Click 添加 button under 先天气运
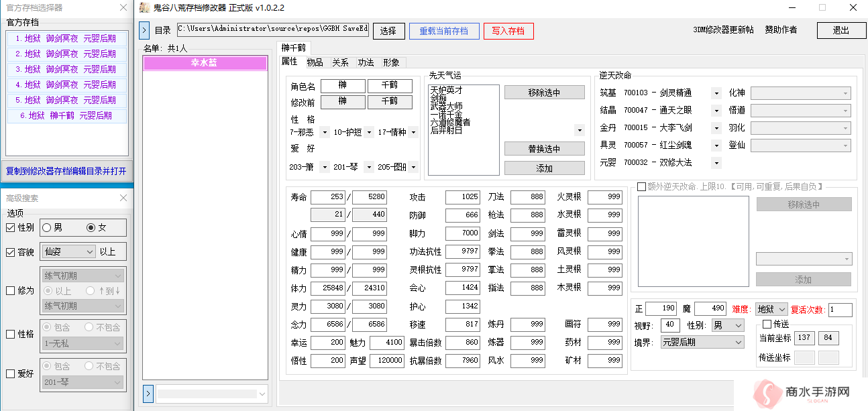This screenshot has height=411, width=868. pos(544,168)
